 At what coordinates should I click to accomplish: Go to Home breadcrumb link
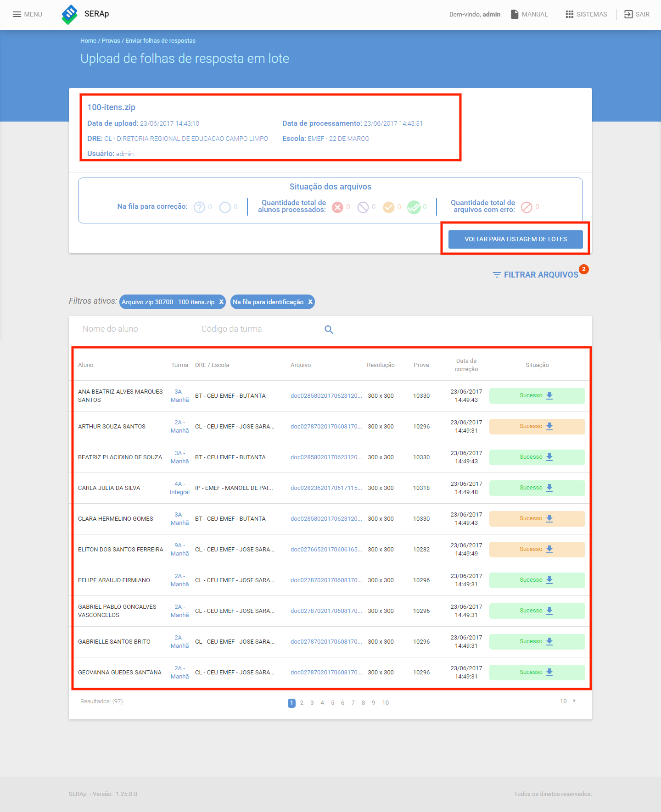tap(88, 41)
